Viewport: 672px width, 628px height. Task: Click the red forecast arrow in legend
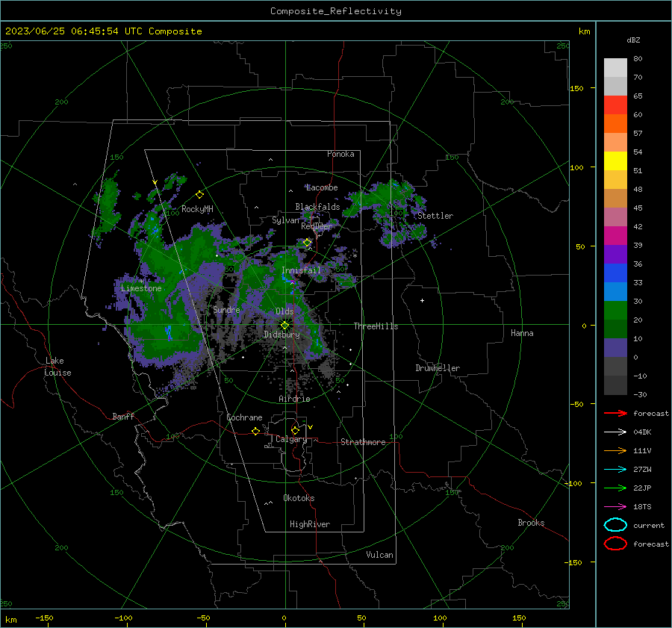pos(615,413)
